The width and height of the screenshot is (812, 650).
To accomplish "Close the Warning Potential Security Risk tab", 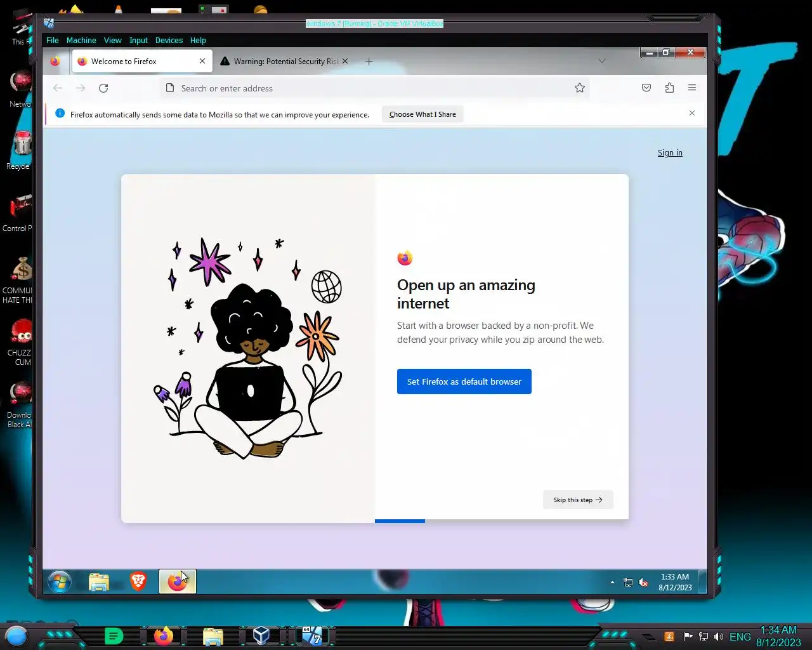I will 345,62.
